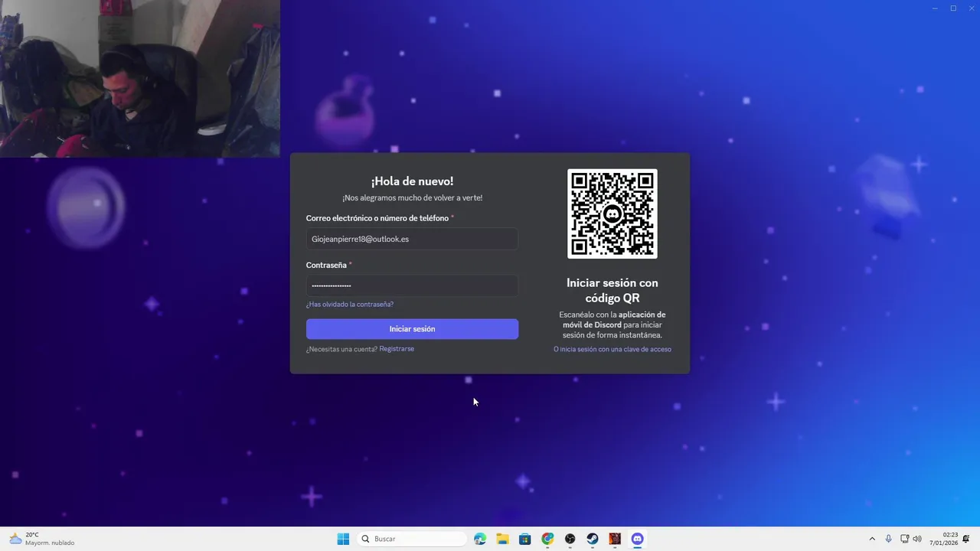Open the volume speaker tray icon
Image resolution: width=980 pixels, height=551 pixels.
pyautogui.click(x=917, y=539)
